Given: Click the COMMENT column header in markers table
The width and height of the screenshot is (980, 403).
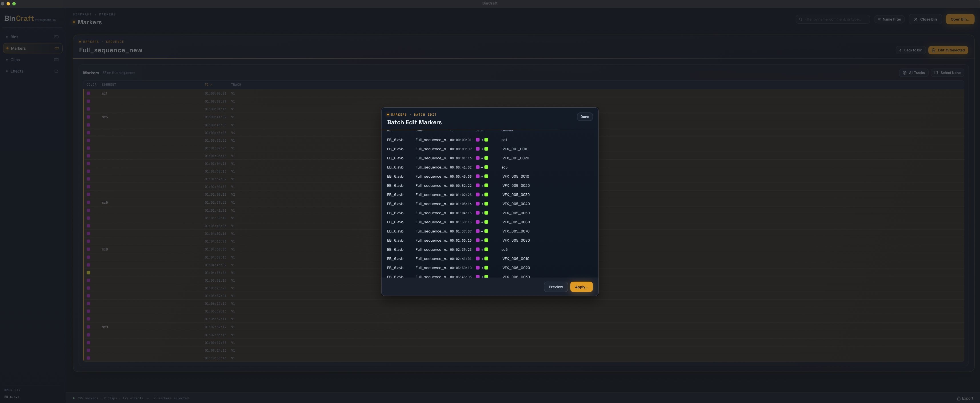Looking at the screenshot, I should (109, 85).
